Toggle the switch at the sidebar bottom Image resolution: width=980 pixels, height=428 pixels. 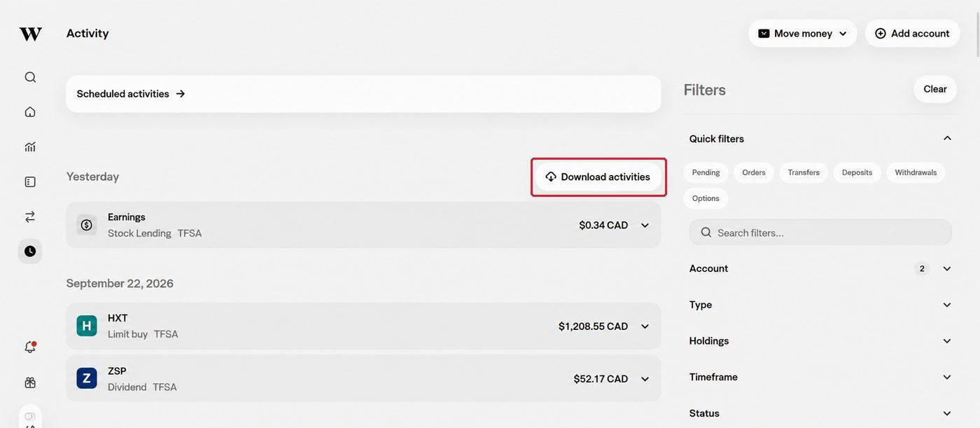coord(30,416)
